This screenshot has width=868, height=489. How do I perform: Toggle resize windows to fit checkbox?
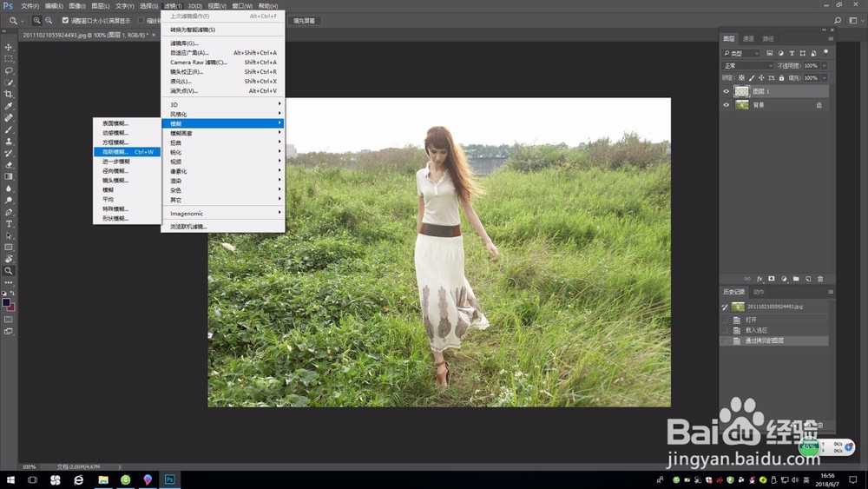(65, 21)
